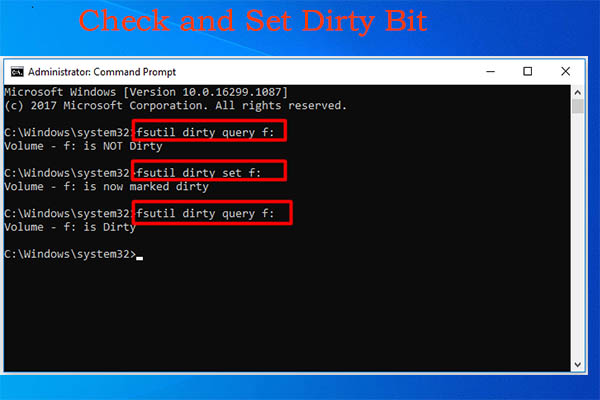Image resolution: width=600 pixels, height=400 pixels.
Task: Click the blinking cursor at the final prompt
Action: tap(140, 258)
